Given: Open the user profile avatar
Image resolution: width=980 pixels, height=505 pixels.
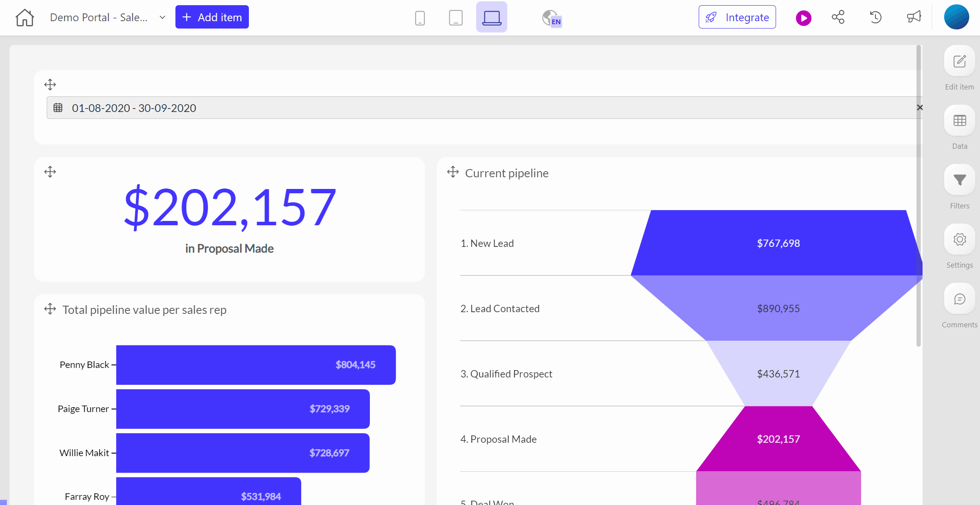Looking at the screenshot, I should (x=956, y=17).
